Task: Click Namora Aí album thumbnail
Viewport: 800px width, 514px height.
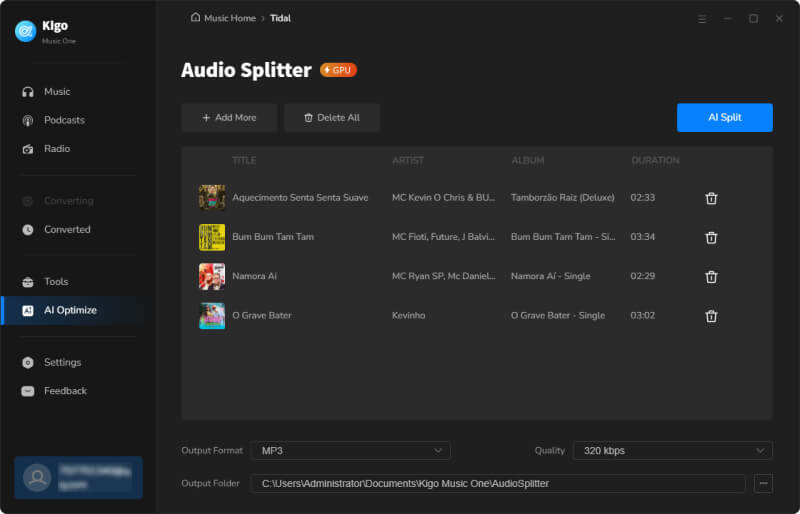Action: click(212, 276)
